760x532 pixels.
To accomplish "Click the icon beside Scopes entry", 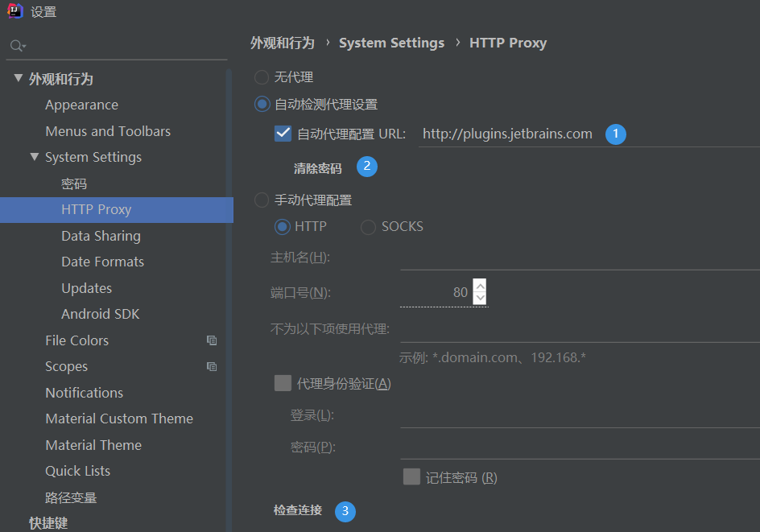I will point(211,366).
